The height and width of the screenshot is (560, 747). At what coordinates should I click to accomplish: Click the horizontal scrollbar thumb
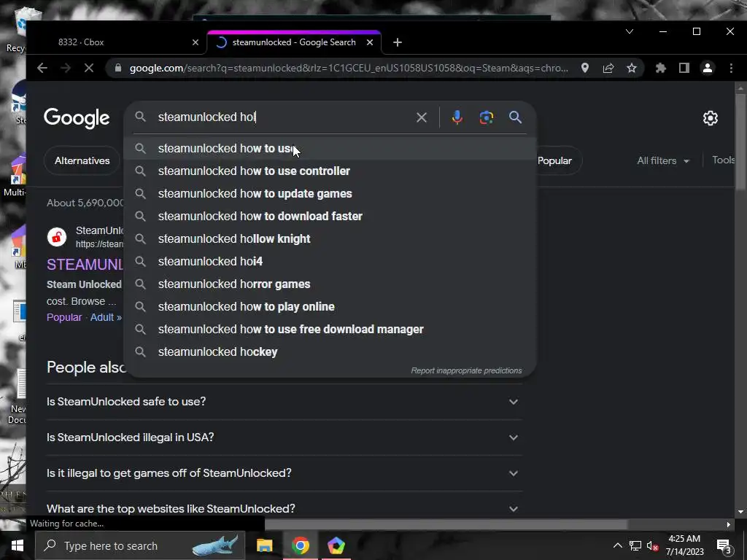[446, 524]
